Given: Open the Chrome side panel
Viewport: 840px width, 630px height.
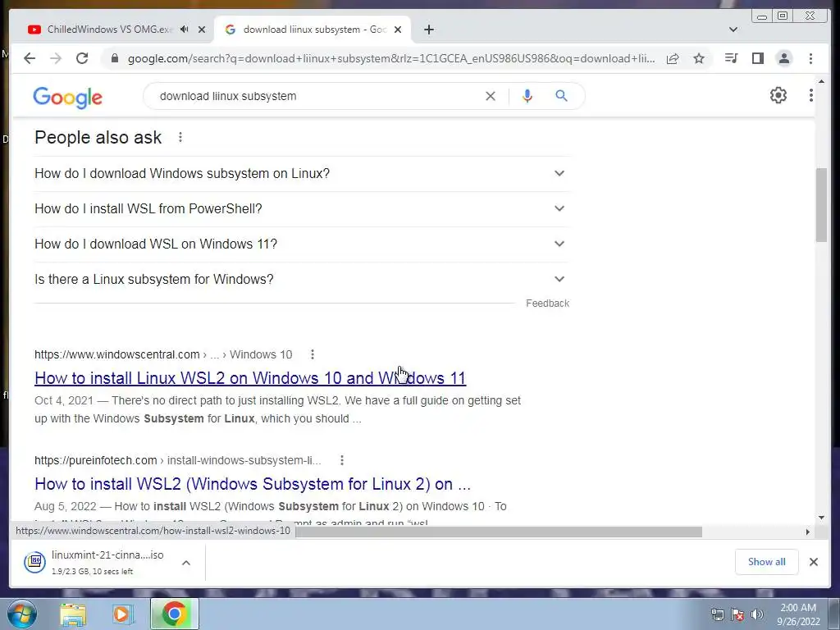Looking at the screenshot, I should tap(757, 58).
